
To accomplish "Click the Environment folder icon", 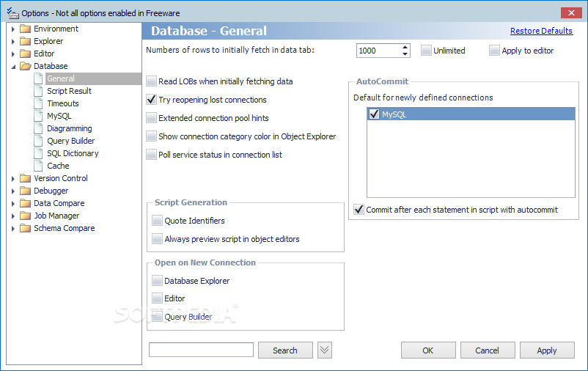I will point(26,29).
